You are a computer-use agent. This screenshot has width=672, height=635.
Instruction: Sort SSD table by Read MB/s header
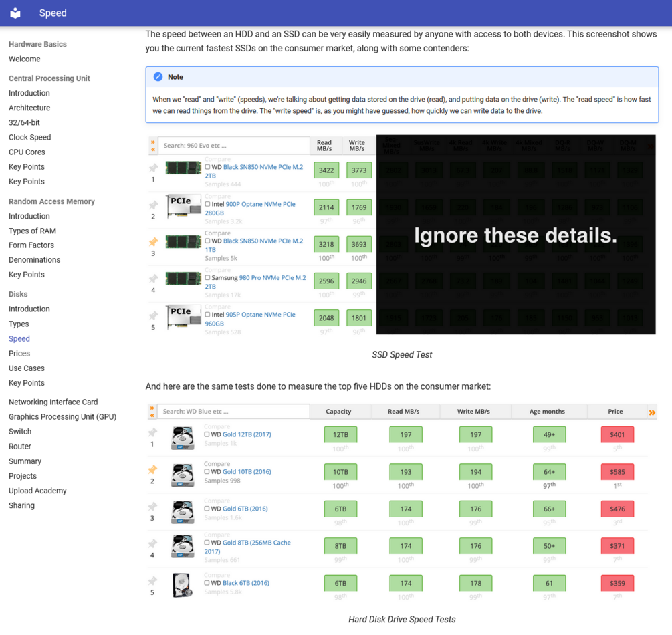pyautogui.click(x=324, y=145)
